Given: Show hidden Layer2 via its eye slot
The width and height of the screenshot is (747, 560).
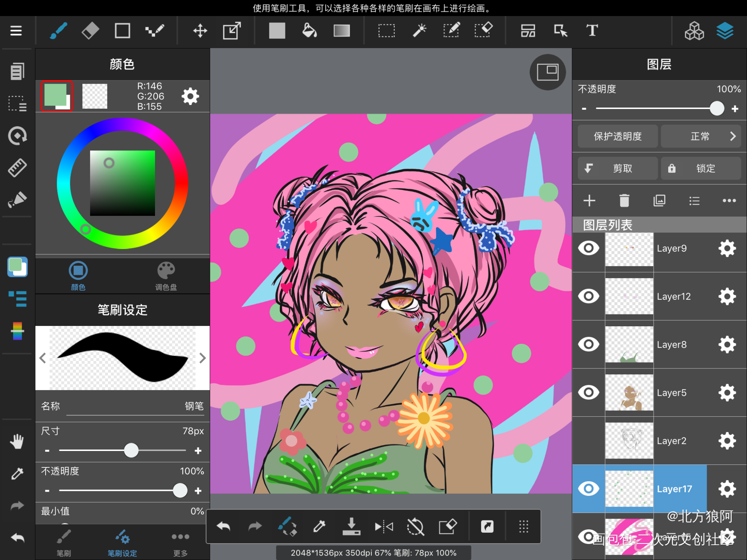Looking at the screenshot, I should [589, 441].
